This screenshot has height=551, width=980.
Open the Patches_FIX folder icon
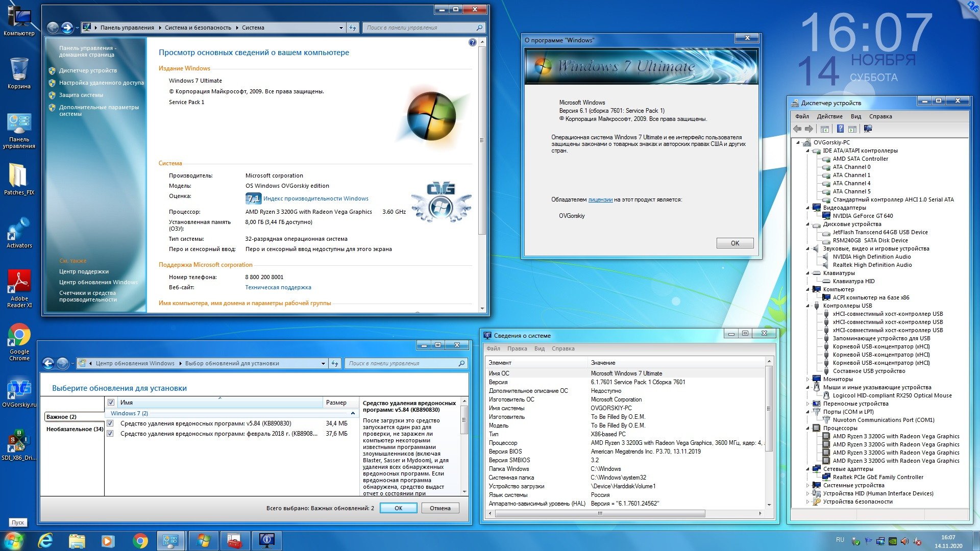[19, 180]
